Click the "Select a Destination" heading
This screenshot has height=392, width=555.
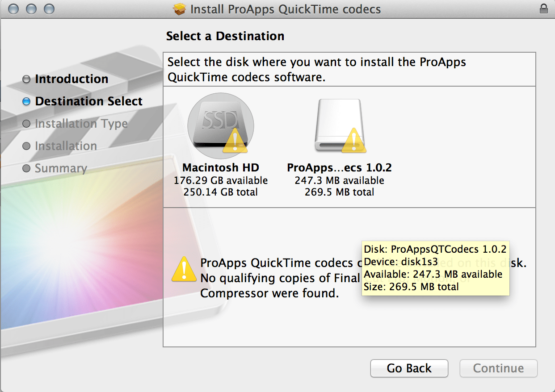coord(225,36)
